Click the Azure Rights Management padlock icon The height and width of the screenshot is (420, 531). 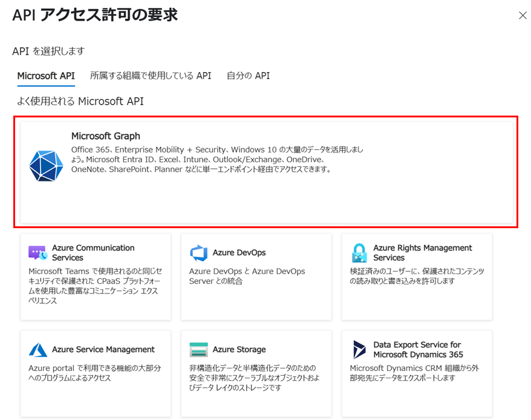tap(359, 253)
